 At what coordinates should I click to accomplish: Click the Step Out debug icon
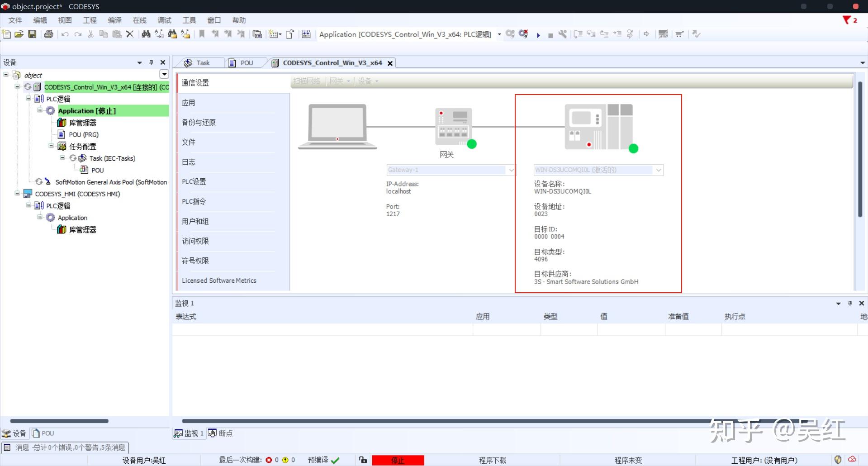pos(604,34)
